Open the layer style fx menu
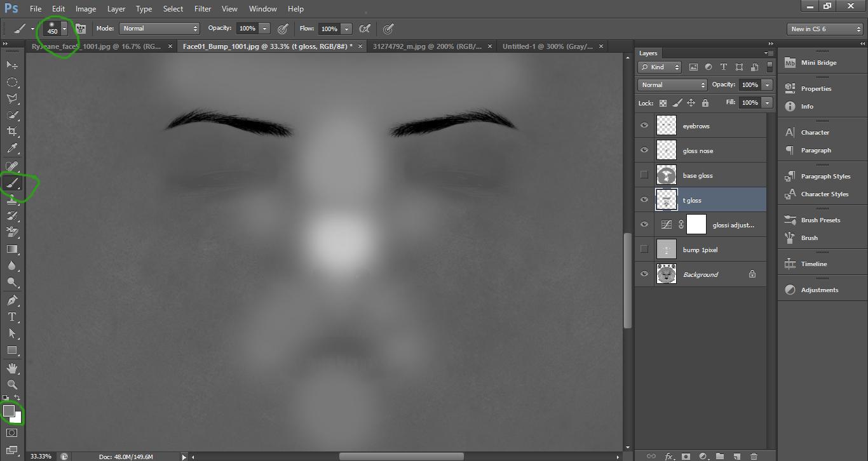The height and width of the screenshot is (461, 868). [669, 456]
